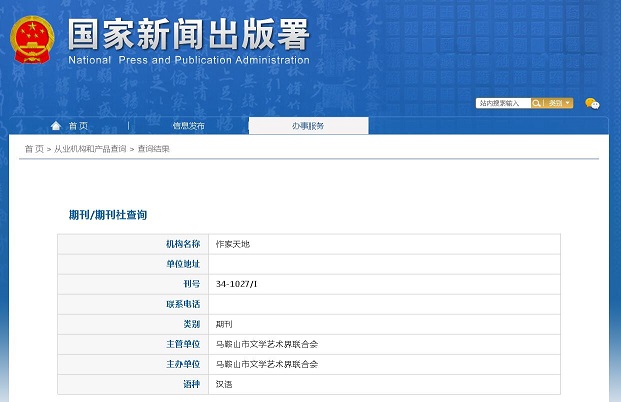This screenshot has width=621, height=402.
Task: Click the national emblem logo
Action: (33, 40)
